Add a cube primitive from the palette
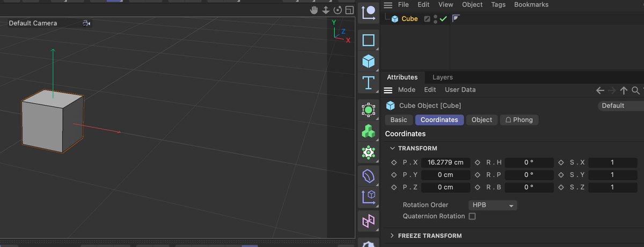Image resolution: width=644 pixels, height=247 pixels. 368,61
